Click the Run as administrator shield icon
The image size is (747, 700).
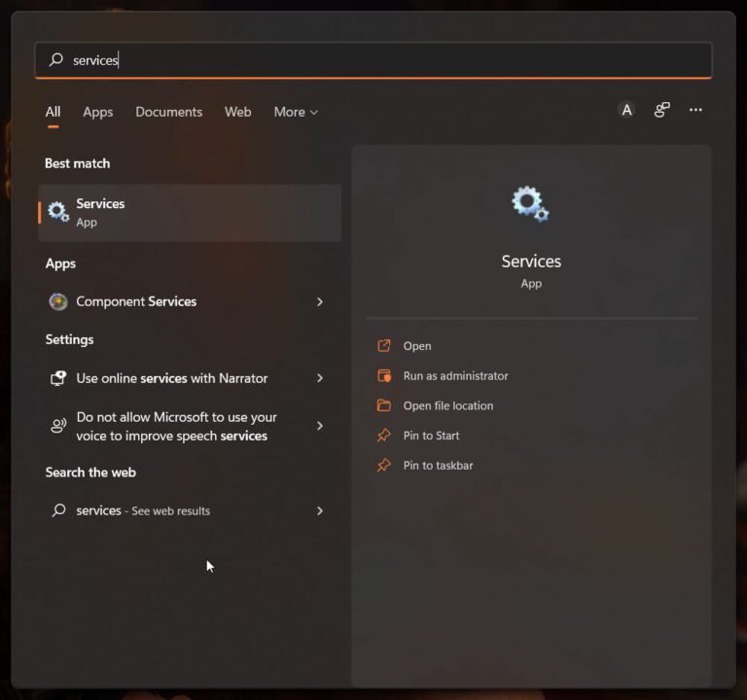click(384, 375)
